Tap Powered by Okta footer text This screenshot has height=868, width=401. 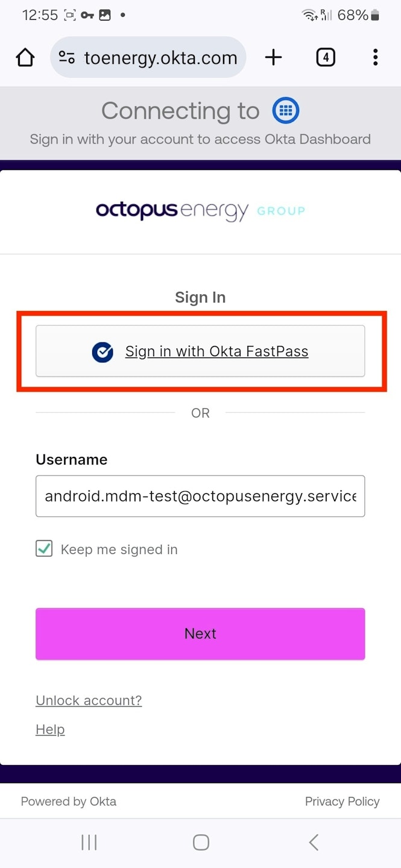69,801
